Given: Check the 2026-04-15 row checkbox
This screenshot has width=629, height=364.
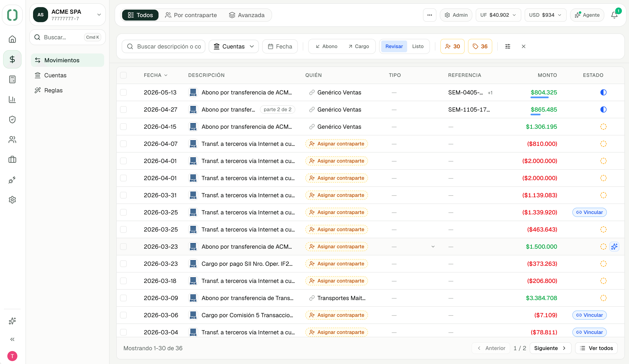Looking at the screenshot, I should 123,127.
